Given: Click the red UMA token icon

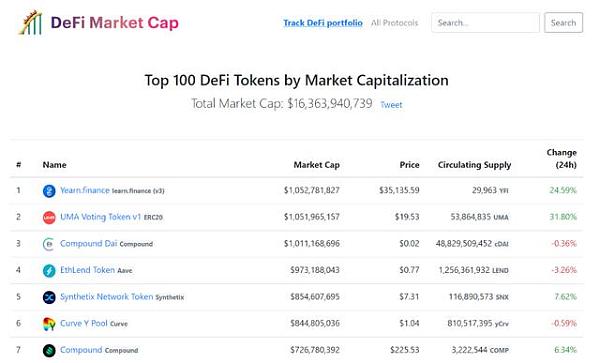Looking at the screenshot, I should (x=49, y=217).
